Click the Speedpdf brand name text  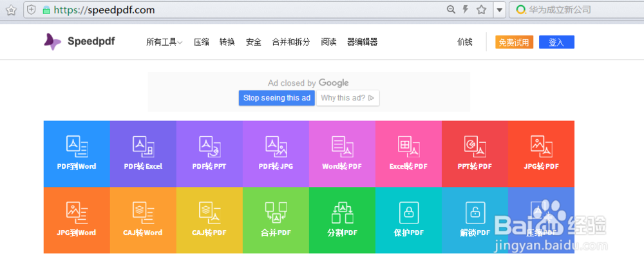tap(91, 41)
